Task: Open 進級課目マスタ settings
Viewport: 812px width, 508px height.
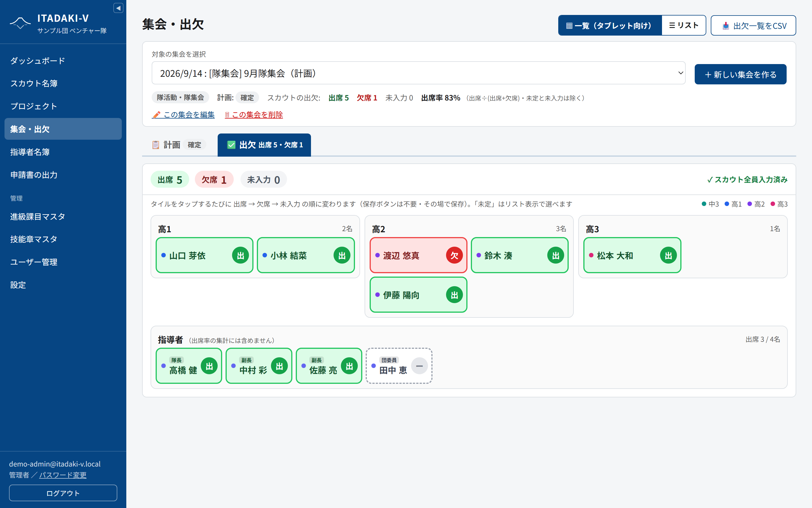Action: tap(63, 216)
